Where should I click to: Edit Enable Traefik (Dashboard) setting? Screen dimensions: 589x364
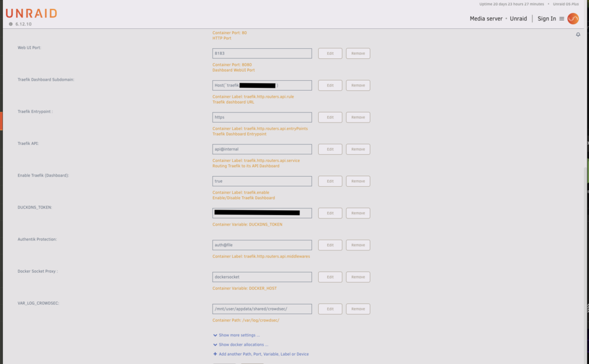330,181
